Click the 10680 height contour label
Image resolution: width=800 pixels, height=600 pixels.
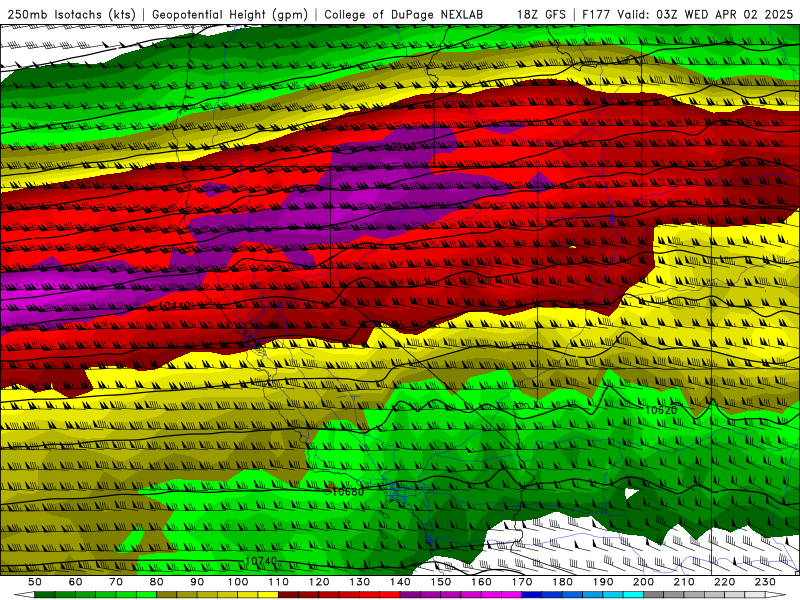click(347, 492)
